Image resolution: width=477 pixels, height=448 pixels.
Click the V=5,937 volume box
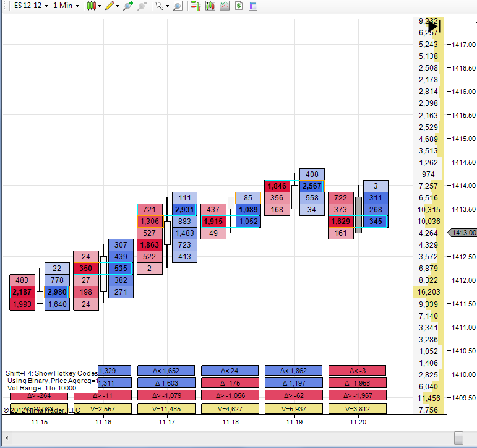coord(293,409)
